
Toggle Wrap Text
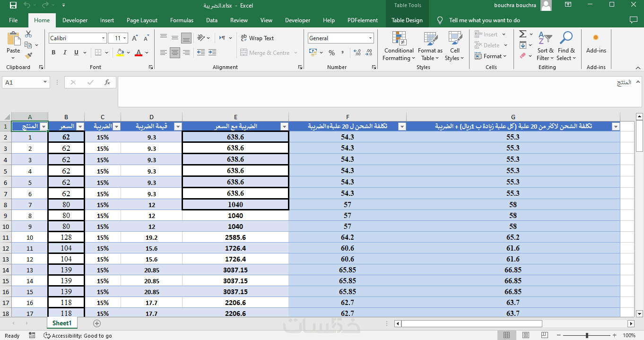257,38
